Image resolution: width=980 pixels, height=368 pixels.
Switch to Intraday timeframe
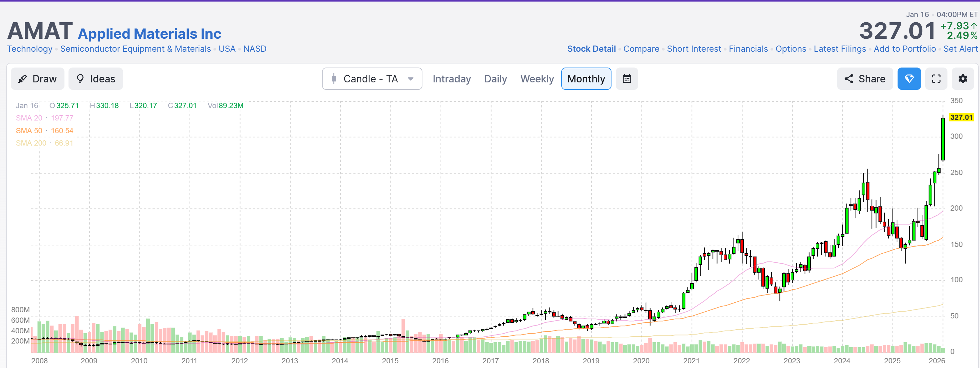[x=451, y=79]
